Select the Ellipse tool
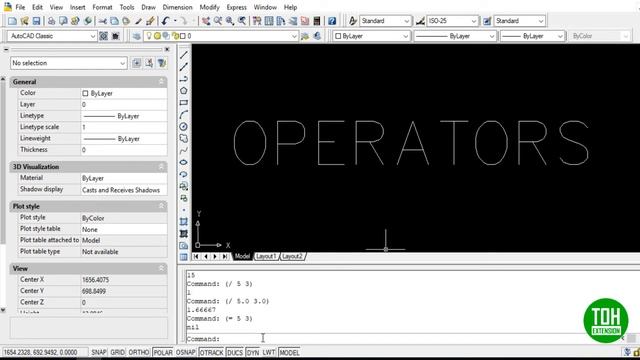The image size is (640, 360). (184, 162)
